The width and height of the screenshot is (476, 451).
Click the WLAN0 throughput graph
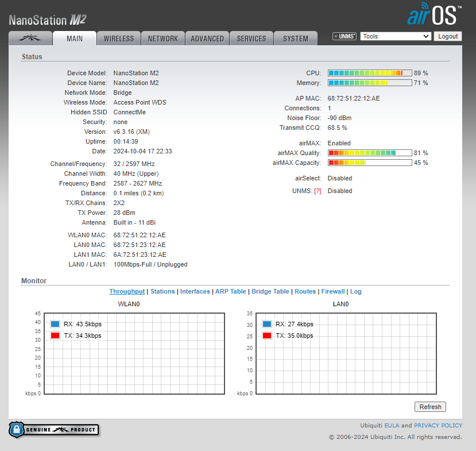(134, 353)
